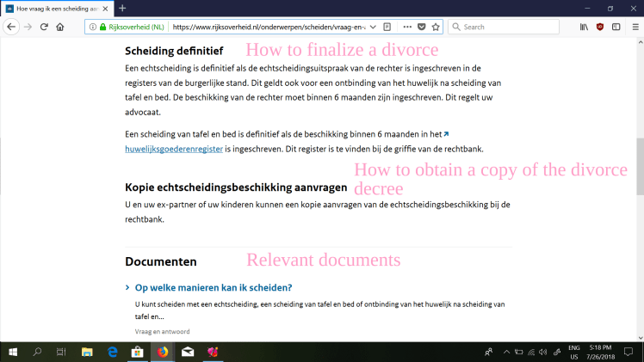Click the Firefox back arrow button
The width and height of the screenshot is (644, 362).
[x=11, y=27]
